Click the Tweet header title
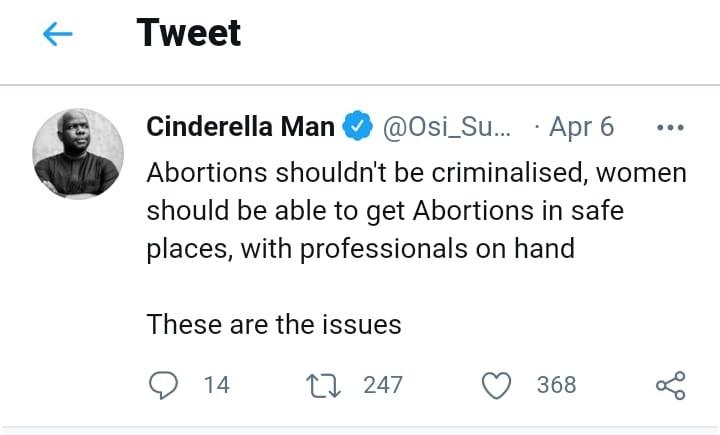The width and height of the screenshot is (720, 435). (x=189, y=34)
